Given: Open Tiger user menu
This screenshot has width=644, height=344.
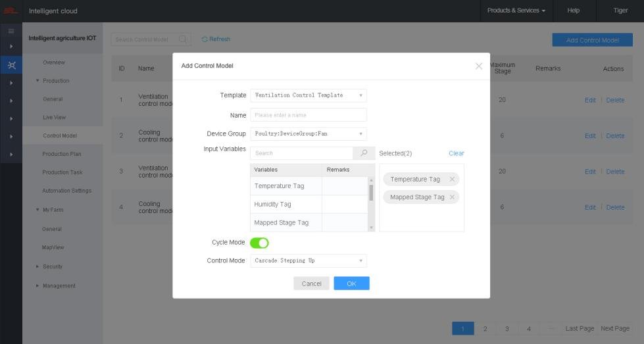Looking at the screenshot, I should pos(620,11).
